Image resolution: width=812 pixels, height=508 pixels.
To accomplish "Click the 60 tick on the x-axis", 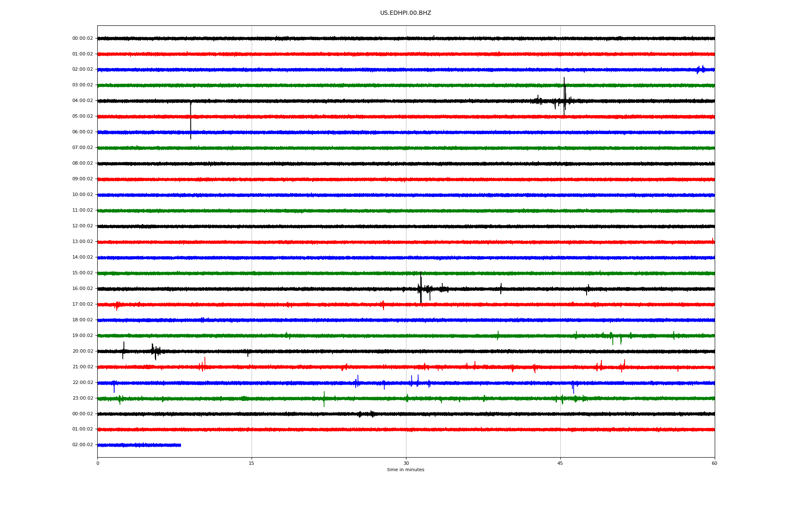I will [x=714, y=463].
